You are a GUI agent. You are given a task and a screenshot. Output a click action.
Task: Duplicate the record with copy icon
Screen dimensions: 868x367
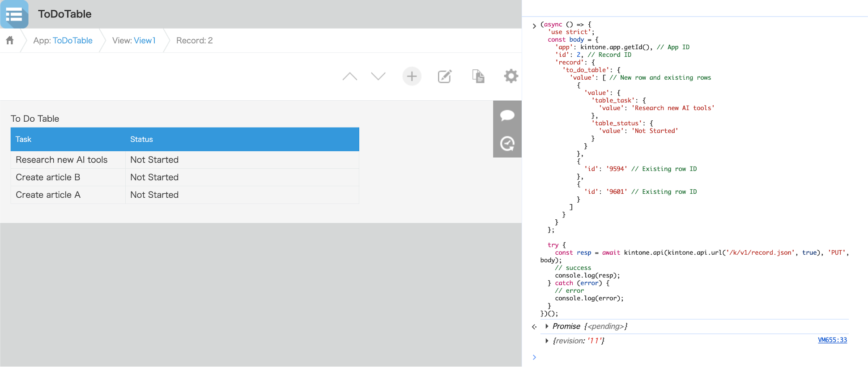tap(478, 77)
